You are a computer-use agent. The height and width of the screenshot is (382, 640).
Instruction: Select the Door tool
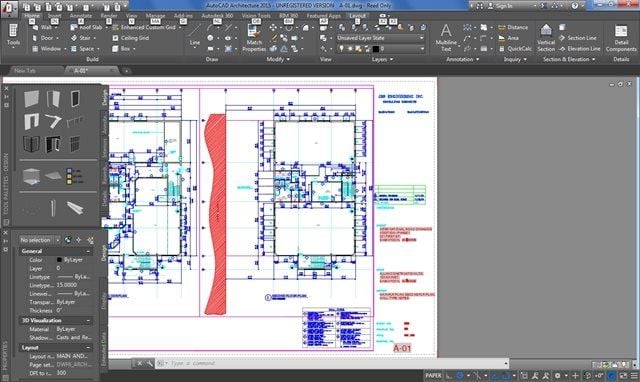[x=43, y=38]
